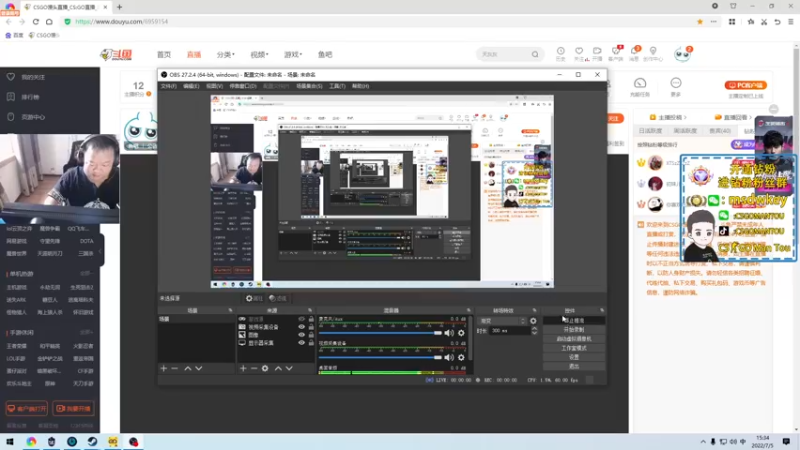Open 停靠窗口(D) menu in OBS
The width and height of the screenshot is (800, 450).
tap(243, 86)
